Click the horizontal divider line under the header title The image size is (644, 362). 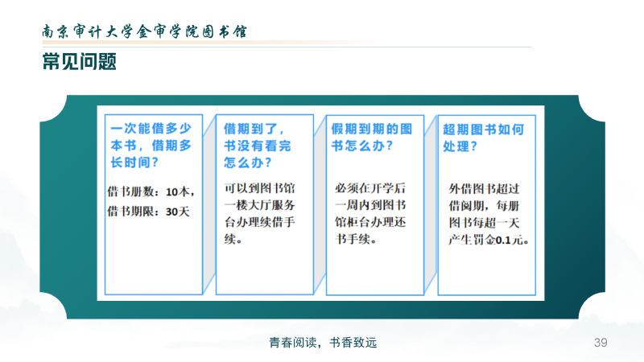(x=322, y=44)
